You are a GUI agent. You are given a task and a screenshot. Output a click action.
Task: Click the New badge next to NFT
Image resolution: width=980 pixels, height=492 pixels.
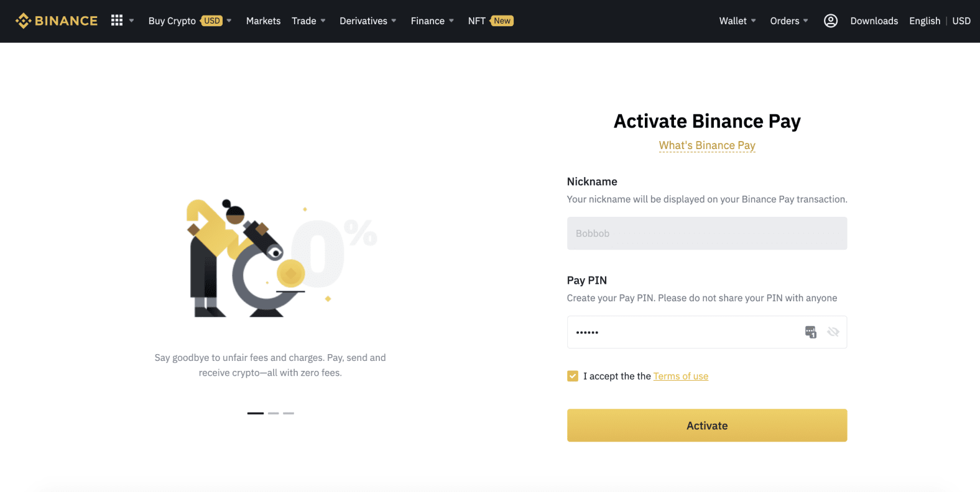coord(502,20)
